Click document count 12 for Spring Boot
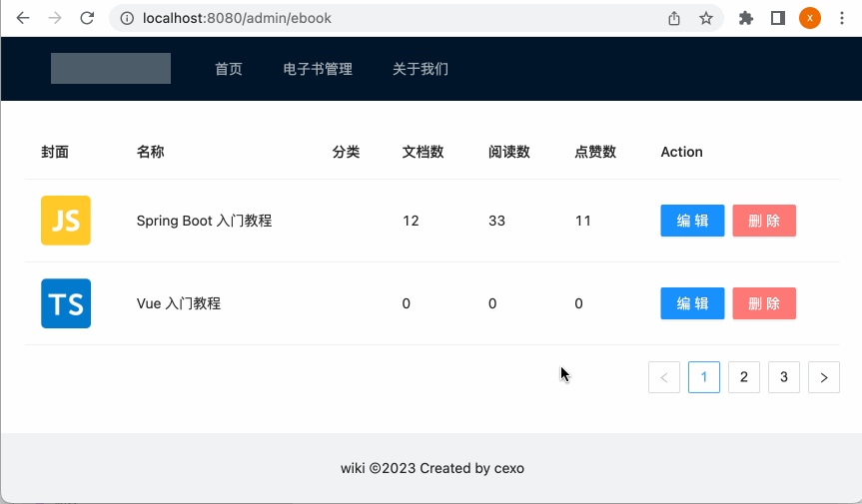The image size is (862, 504). tap(411, 221)
